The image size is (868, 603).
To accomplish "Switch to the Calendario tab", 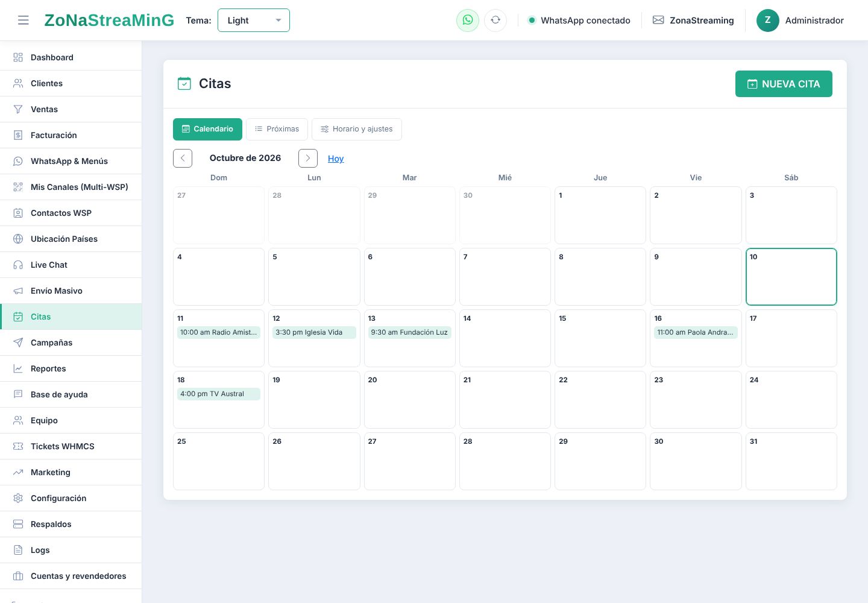I will click(207, 129).
